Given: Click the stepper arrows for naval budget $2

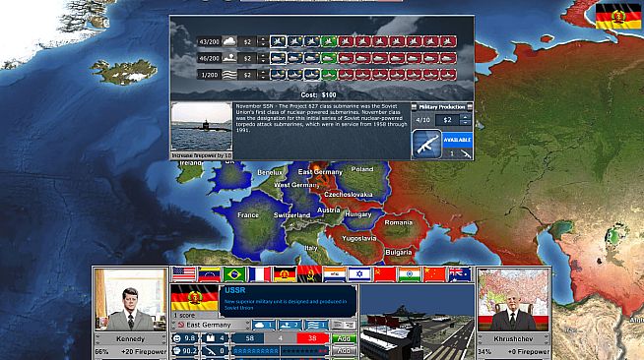Looking at the screenshot, I should (263, 75).
